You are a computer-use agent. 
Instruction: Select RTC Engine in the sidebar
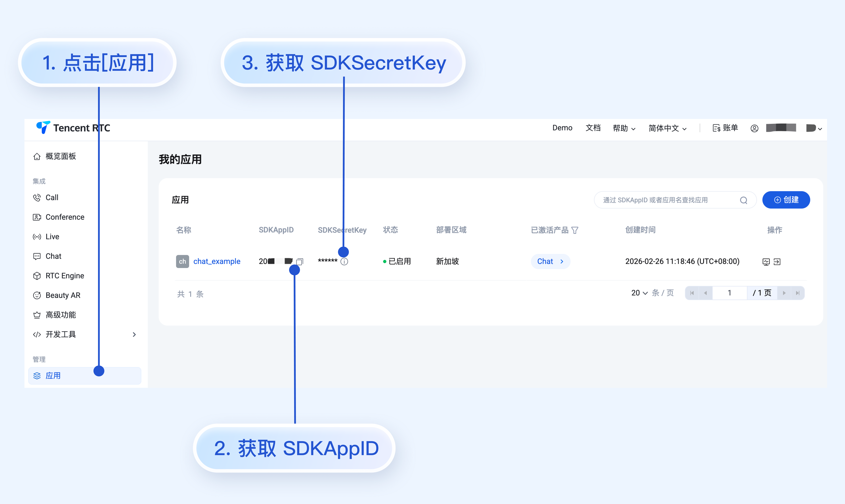coord(65,276)
